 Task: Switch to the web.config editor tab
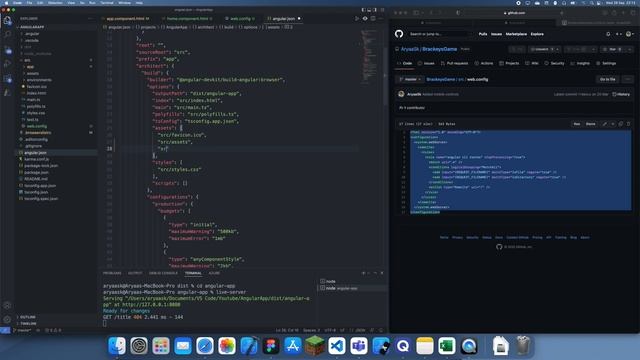click(240, 18)
